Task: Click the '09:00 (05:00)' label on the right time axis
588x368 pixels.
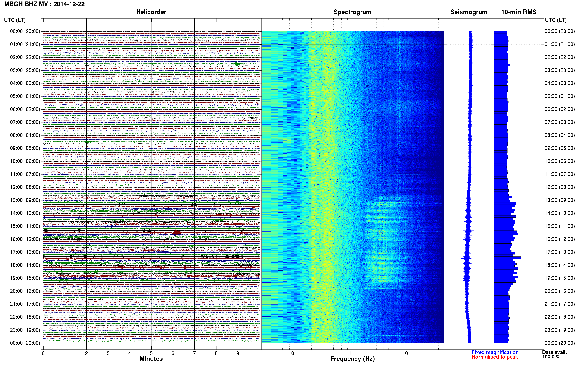Action: 560,148
